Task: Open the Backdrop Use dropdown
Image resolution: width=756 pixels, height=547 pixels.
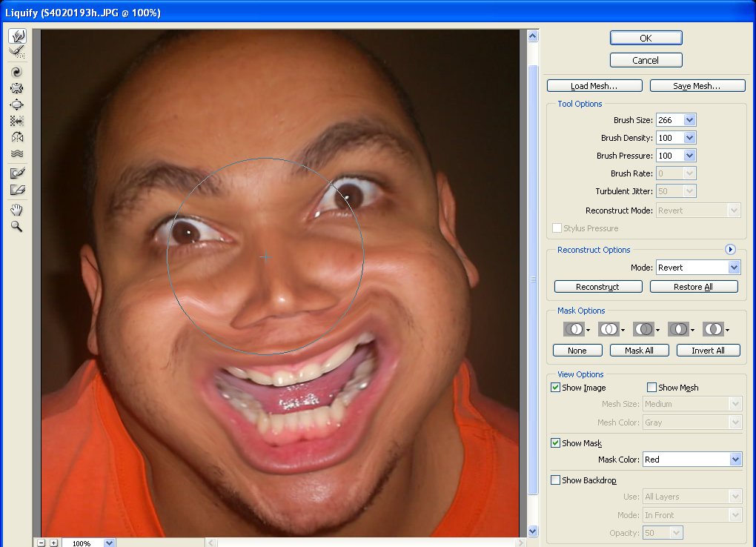Action: point(692,497)
